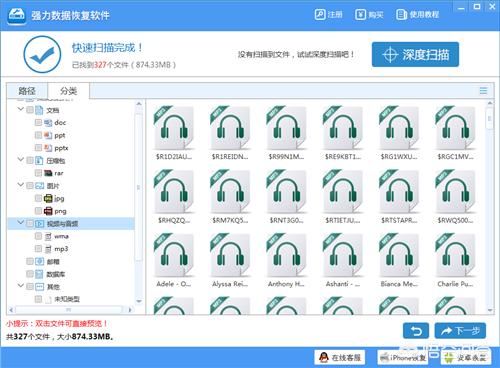Screen dimensions: 500x368
Task: Switch to the 路径 tab
Action: [27, 91]
